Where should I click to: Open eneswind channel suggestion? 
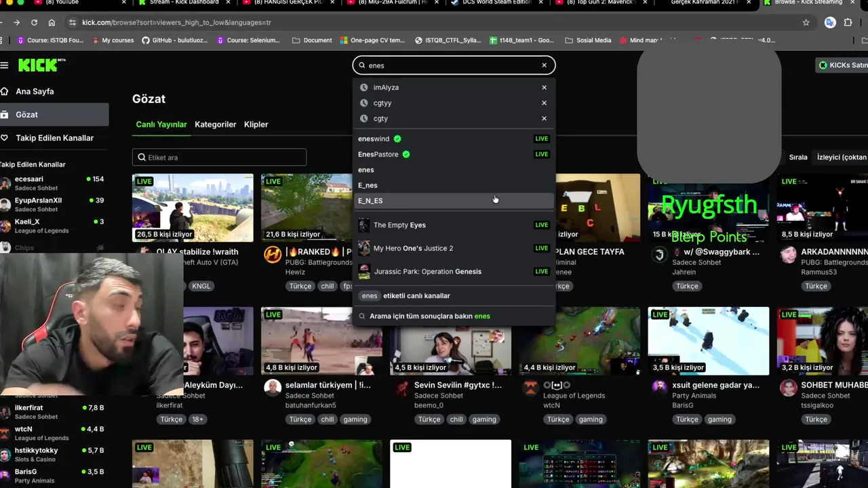(453, 139)
